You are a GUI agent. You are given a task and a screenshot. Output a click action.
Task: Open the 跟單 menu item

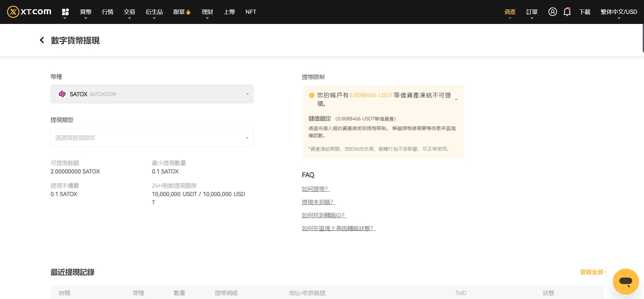tap(182, 12)
